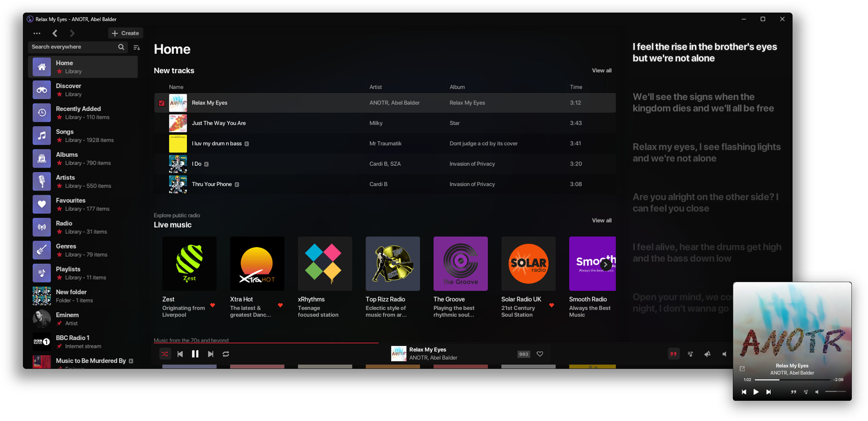Toggle the red lyrics quote button

tap(673, 354)
